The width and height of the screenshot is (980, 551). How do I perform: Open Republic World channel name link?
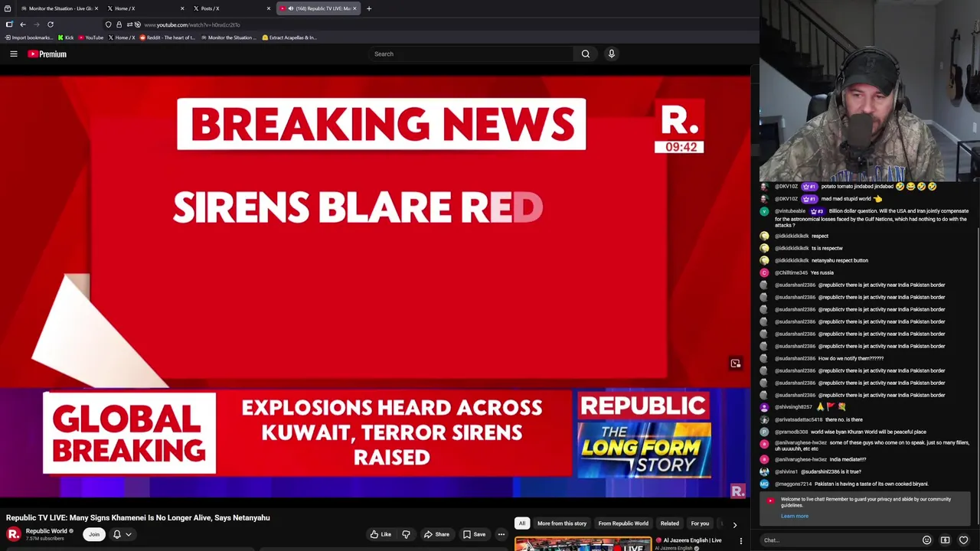[46, 531]
